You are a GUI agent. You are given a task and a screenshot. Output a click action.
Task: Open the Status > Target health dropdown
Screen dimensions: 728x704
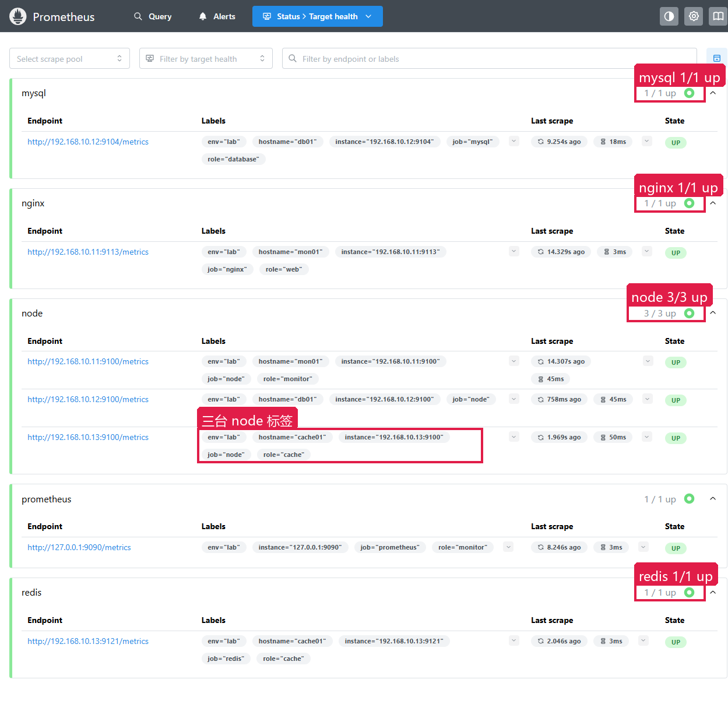[x=317, y=16]
